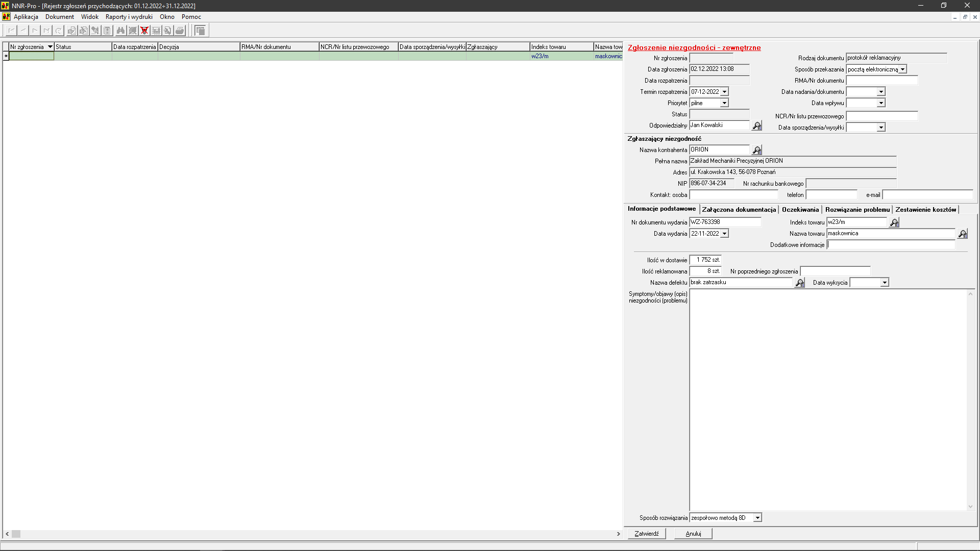
Task: Expand Sposób rozwiązania dropdown
Action: click(x=757, y=518)
